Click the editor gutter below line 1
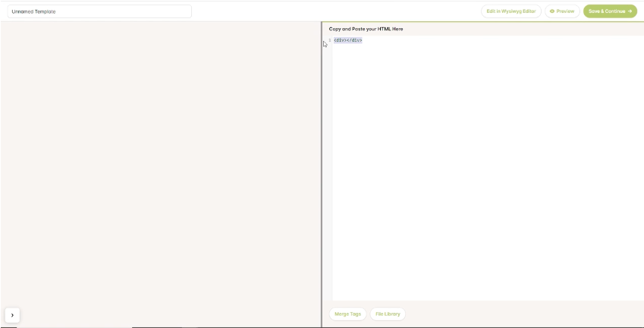 [x=329, y=152]
